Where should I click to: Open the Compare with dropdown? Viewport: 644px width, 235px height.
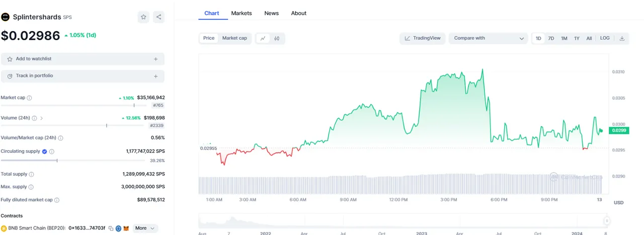(x=488, y=38)
